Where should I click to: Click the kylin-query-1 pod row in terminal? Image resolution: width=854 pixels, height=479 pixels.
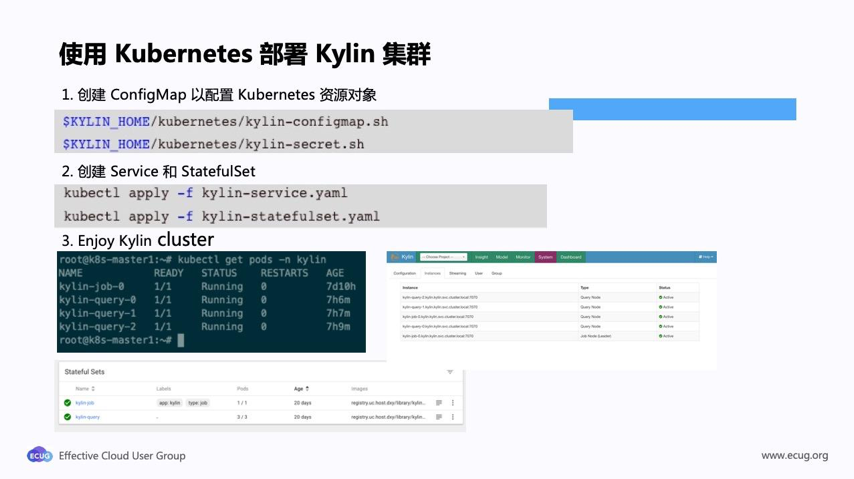[205, 313]
